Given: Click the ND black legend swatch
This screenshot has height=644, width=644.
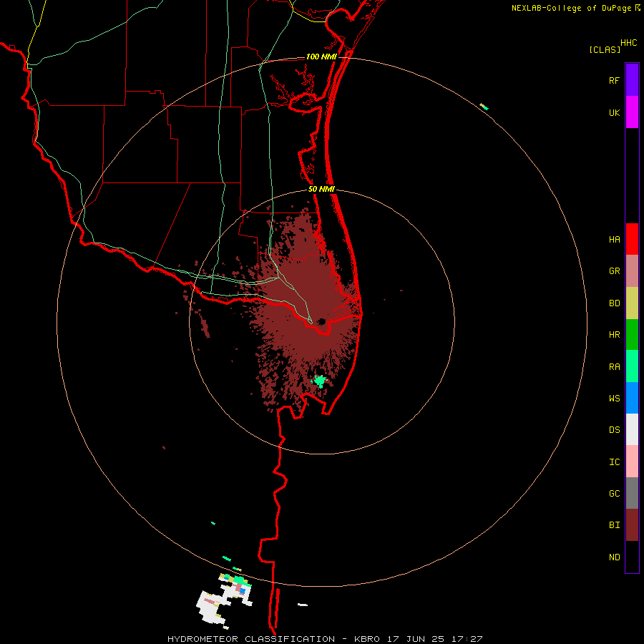Looking at the screenshot, I should [632, 557].
